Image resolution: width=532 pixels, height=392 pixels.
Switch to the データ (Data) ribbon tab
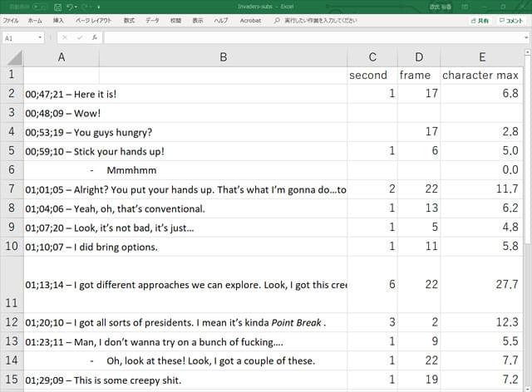(x=152, y=20)
